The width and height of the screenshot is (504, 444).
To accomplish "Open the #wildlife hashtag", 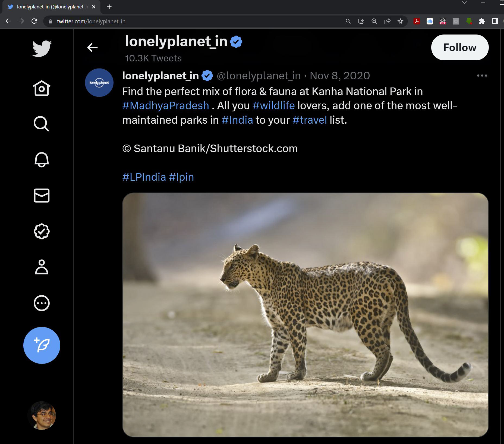I will coord(273,105).
